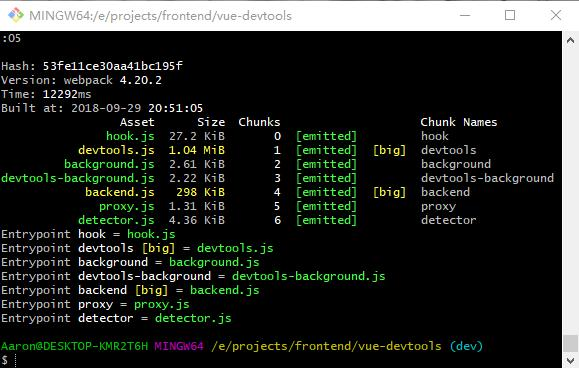
Task: Click the webpack version 4.20.2
Action: tap(141, 80)
